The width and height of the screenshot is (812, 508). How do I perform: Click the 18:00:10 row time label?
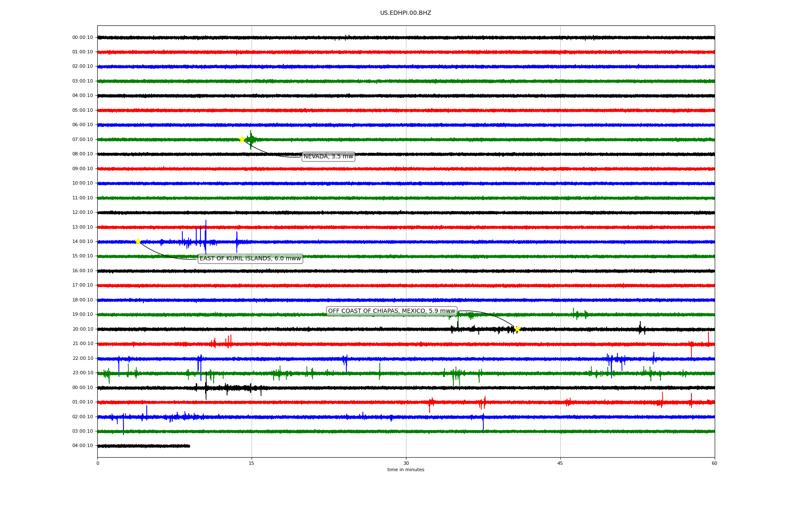pos(82,300)
